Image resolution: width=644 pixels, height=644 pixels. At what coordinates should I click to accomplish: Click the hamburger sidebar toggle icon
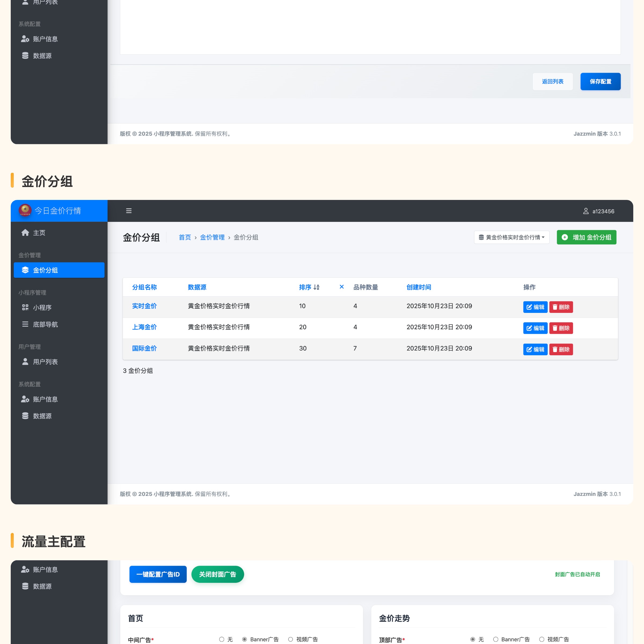click(x=129, y=211)
